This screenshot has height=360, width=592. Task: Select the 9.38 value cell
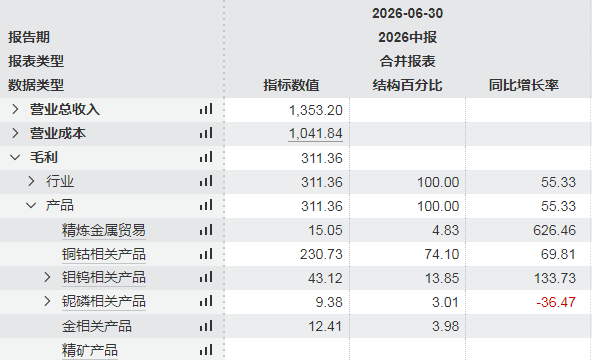pyautogui.click(x=329, y=302)
